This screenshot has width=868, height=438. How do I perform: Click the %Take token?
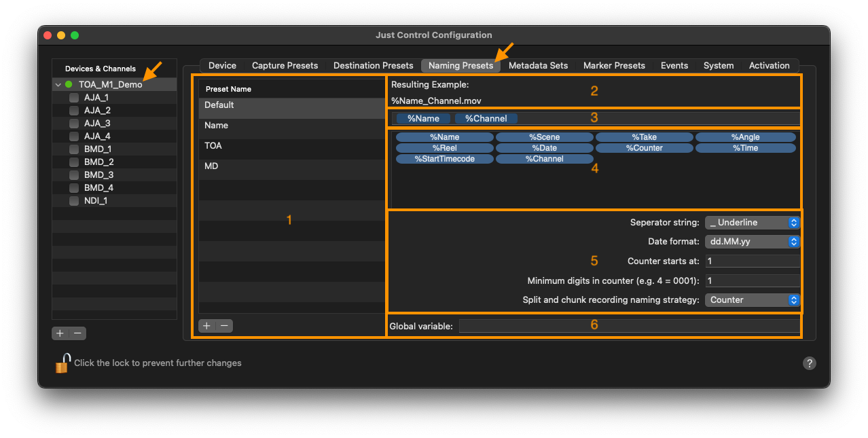[x=645, y=137]
